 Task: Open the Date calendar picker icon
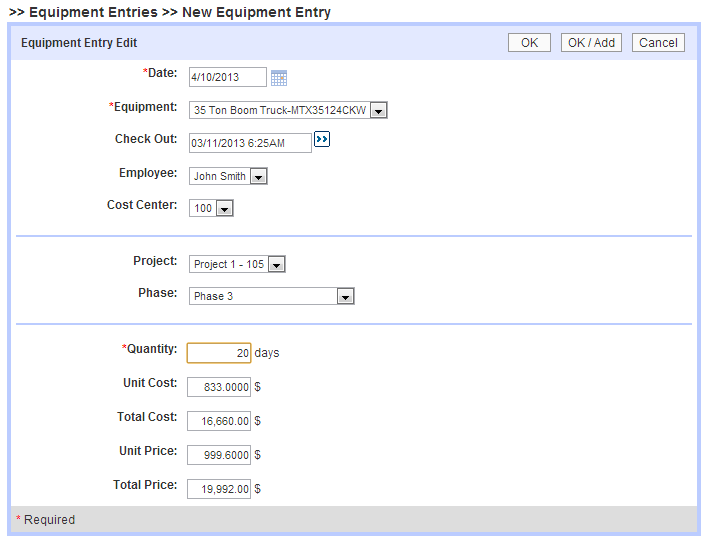point(279,78)
